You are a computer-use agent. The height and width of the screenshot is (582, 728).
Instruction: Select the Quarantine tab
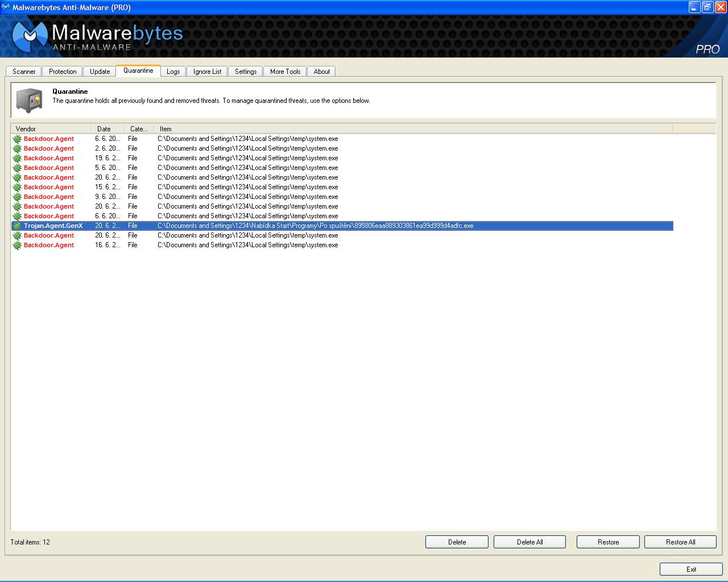click(138, 70)
